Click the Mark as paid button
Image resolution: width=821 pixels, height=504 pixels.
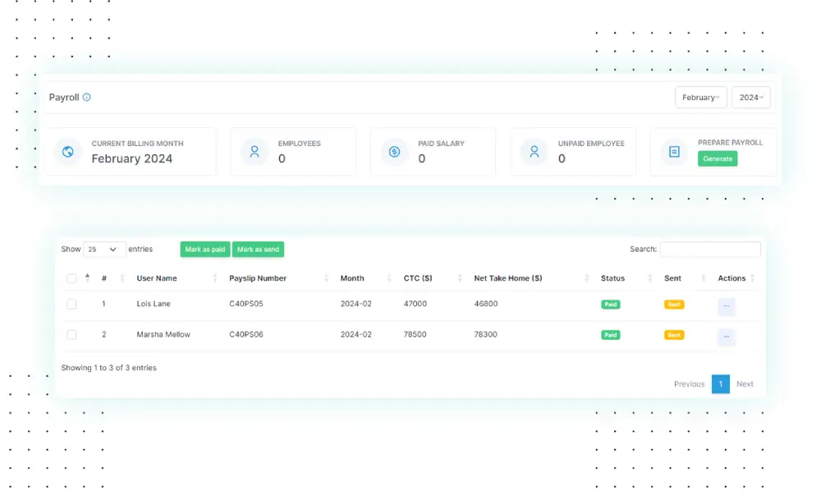click(x=204, y=250)
